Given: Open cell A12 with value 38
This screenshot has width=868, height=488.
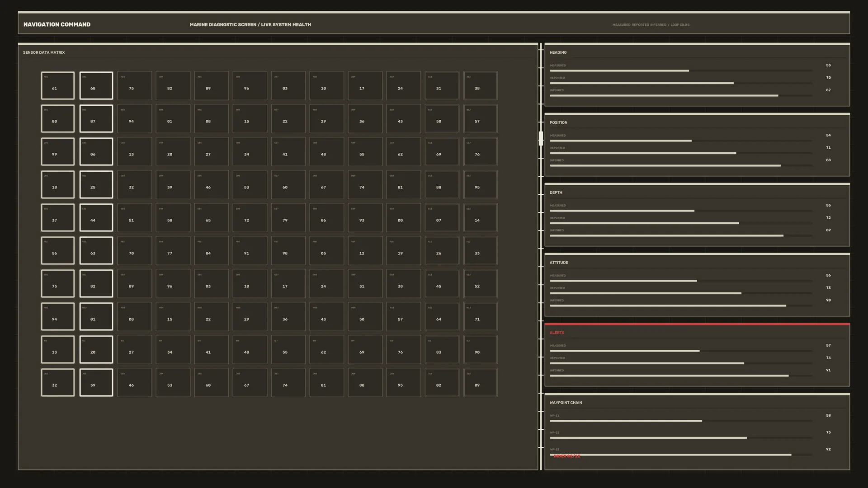Looking at the screenshot, I should pos(480,85).
